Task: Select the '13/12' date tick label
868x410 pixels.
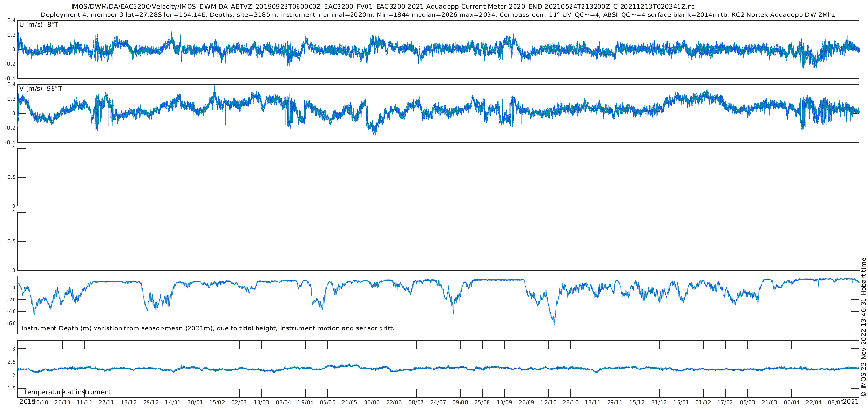Action: [x=129, y=402]
